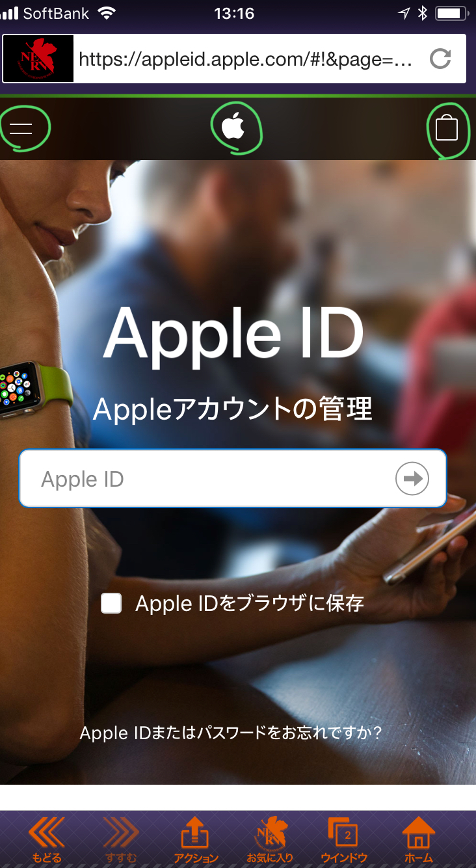Tap the Apple ID heading

point(233,333)
